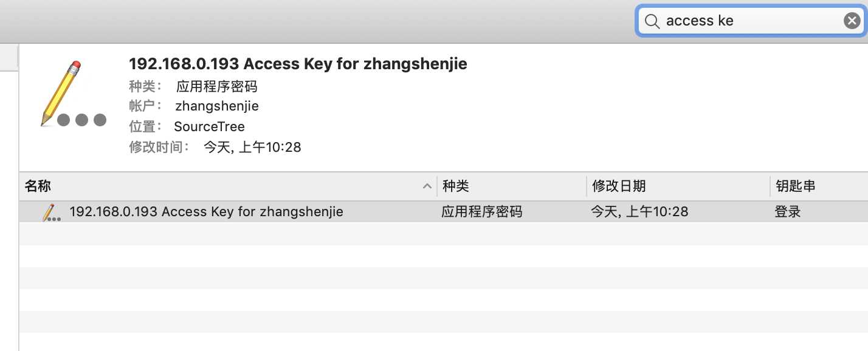Select the 192.168.0.193 Access Key list entry
The image size is (868, 351).
tap(444, 212)
